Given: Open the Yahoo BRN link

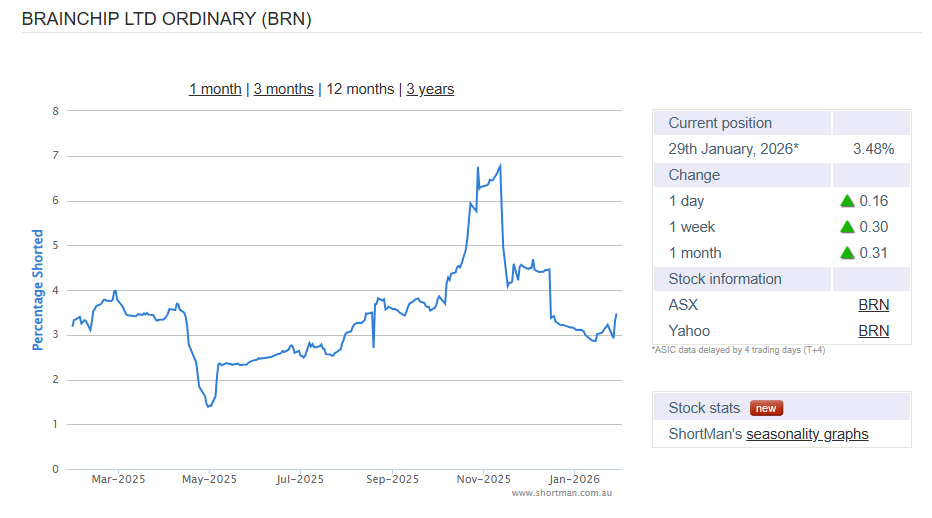Looking at the screenshot, I should click(x=873, y=331).
